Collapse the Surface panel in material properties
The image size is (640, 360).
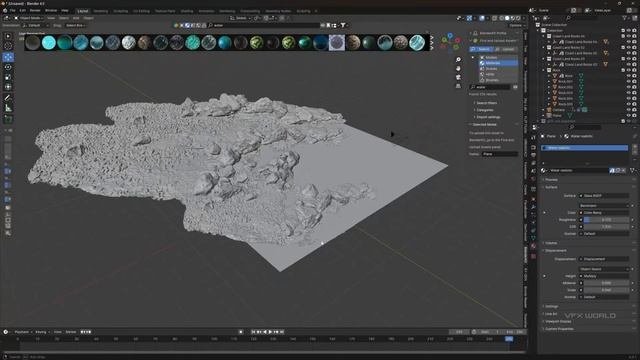[x=551, y=187]
